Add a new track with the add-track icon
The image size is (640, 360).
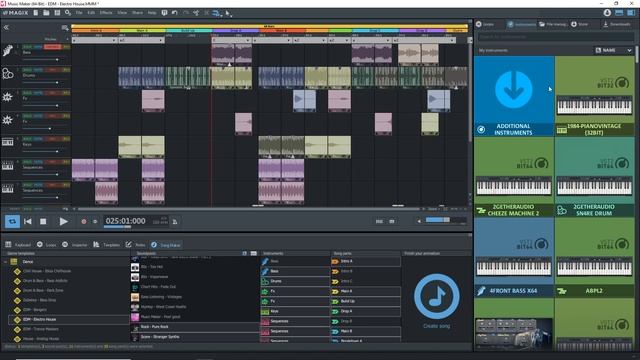(65, 28)
